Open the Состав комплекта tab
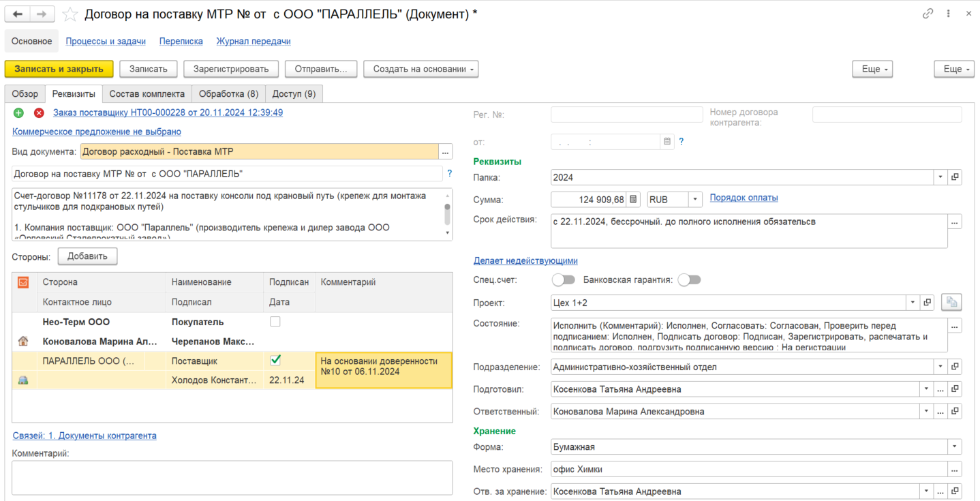This screenshot has width=980, height=501. (x=147, y=94)
